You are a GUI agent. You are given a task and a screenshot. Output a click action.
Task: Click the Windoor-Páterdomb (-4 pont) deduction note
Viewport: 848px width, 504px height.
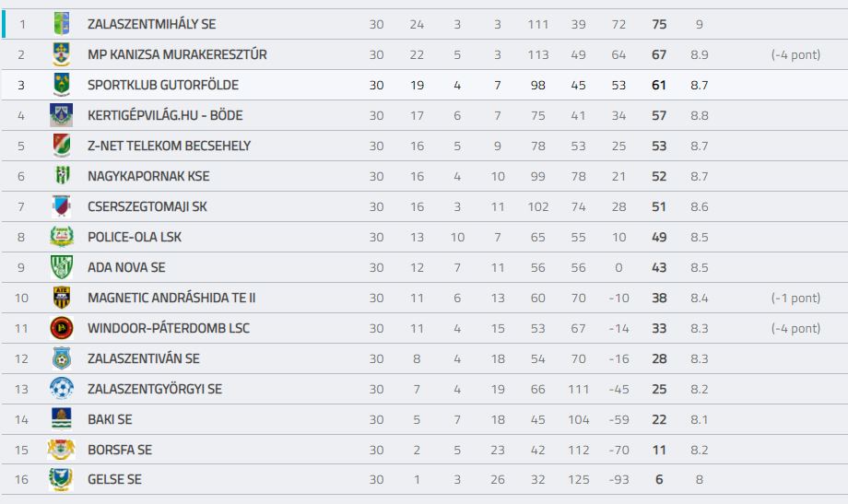click(795, 328)
